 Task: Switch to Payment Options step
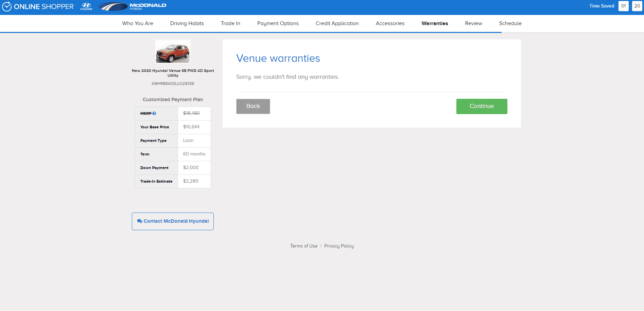point(278,23)
